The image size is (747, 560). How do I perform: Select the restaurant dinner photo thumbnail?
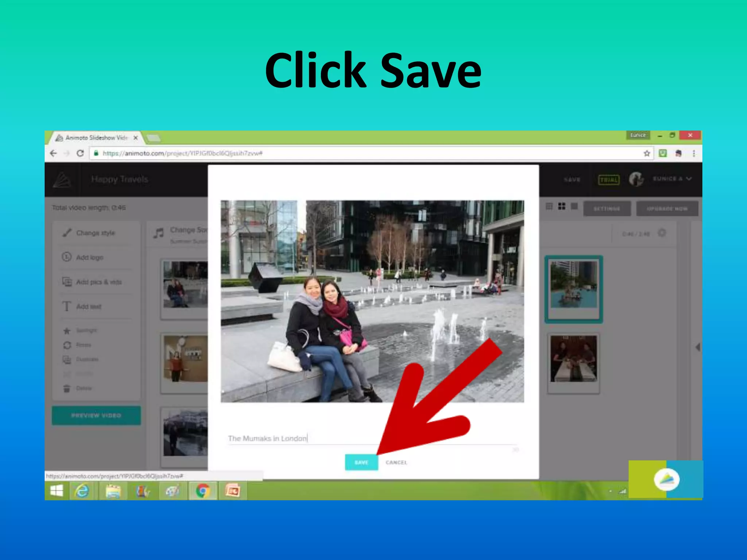point(573,363)
